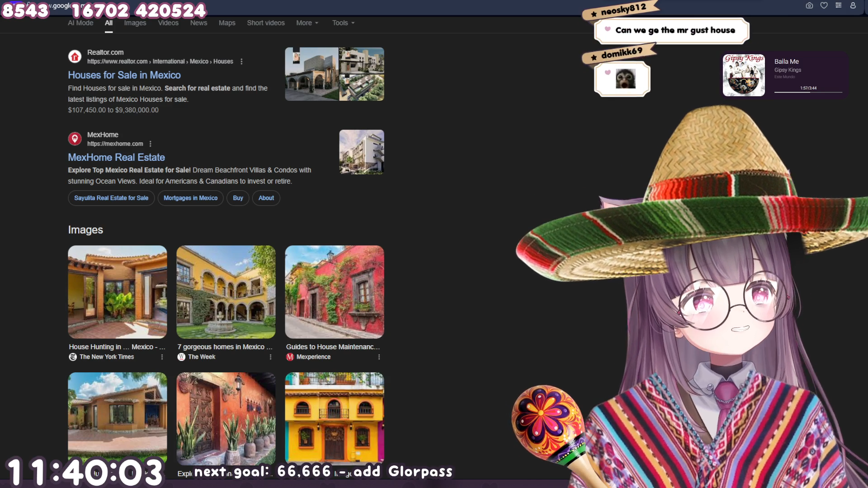Click the Baila Me song progress bar
The width and height of the screenshot is (868, 488).
pyautogui.click(x=808, y=92)
